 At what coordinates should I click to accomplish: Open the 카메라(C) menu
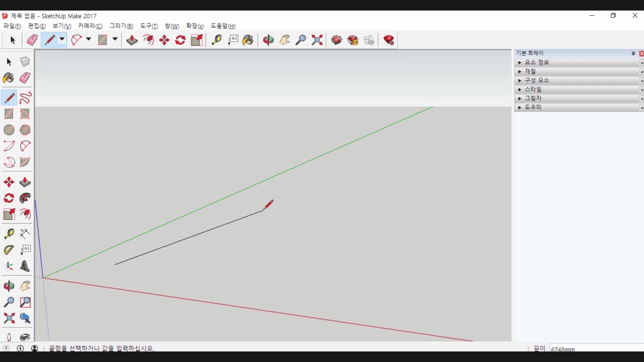pos(90,26)
